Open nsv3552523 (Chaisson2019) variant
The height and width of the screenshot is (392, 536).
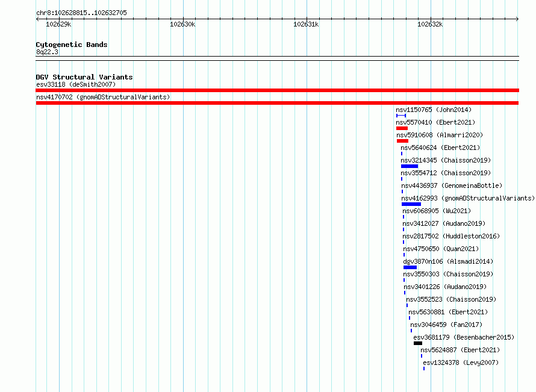coord(451,299)
